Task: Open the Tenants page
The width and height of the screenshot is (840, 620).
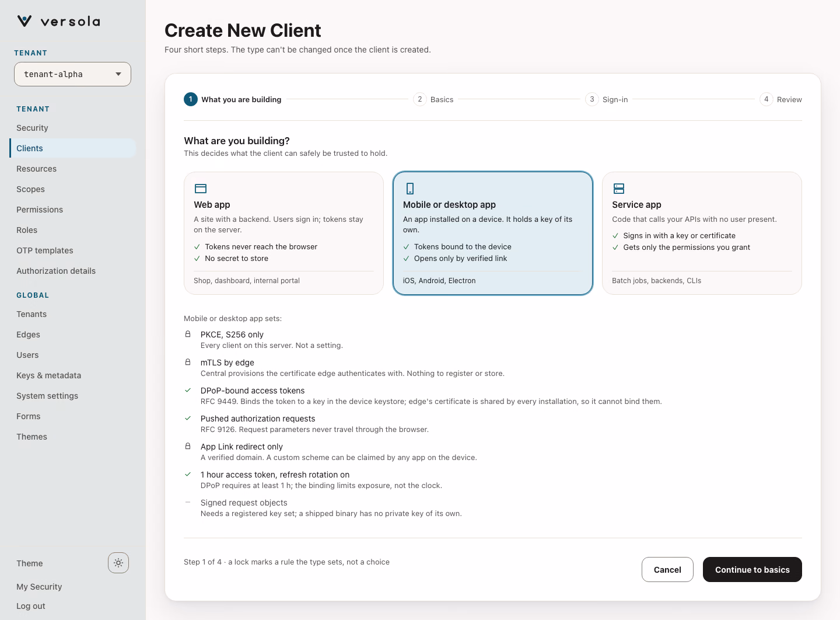Action: click(x=72, y=314)
